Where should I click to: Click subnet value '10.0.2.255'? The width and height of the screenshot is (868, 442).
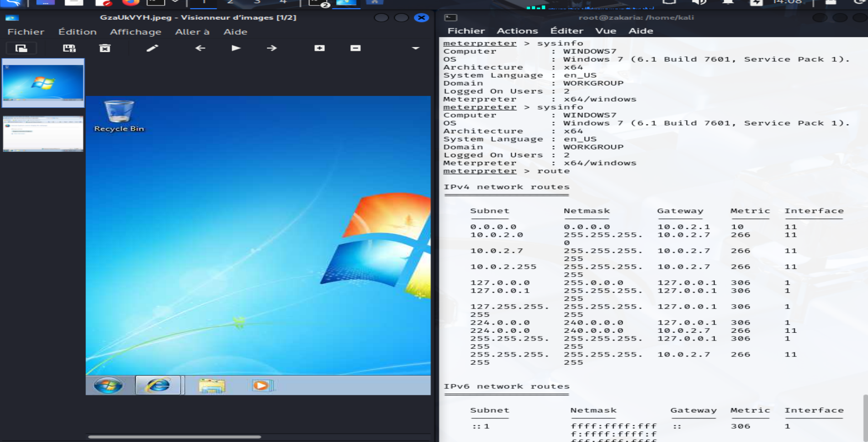(503, 267)
